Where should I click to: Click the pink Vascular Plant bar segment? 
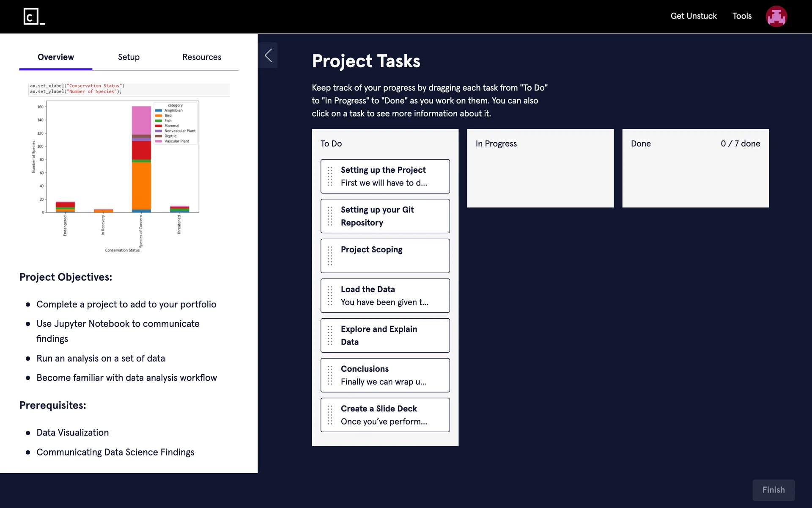pyautogui.click(x=141, y=120)
